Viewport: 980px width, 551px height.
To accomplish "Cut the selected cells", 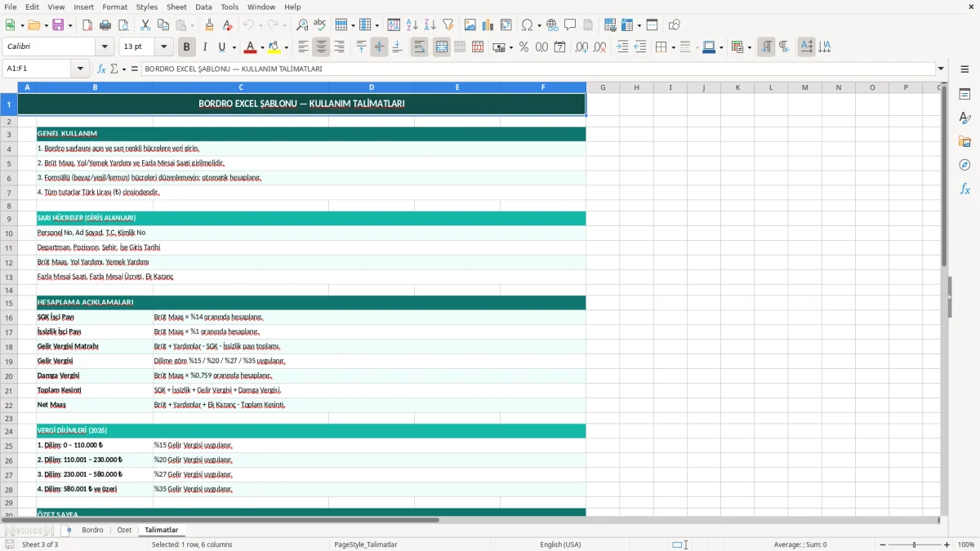I will [145, 24].
